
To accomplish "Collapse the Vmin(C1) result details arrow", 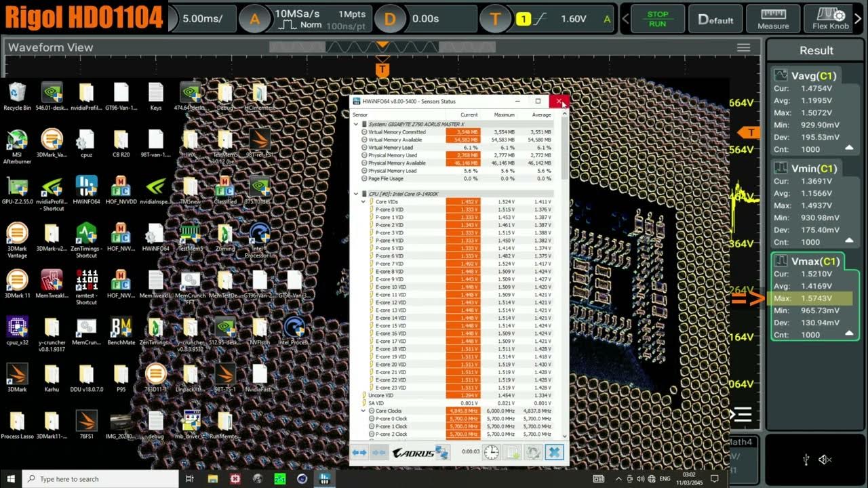I will click(x=849, y=241).
